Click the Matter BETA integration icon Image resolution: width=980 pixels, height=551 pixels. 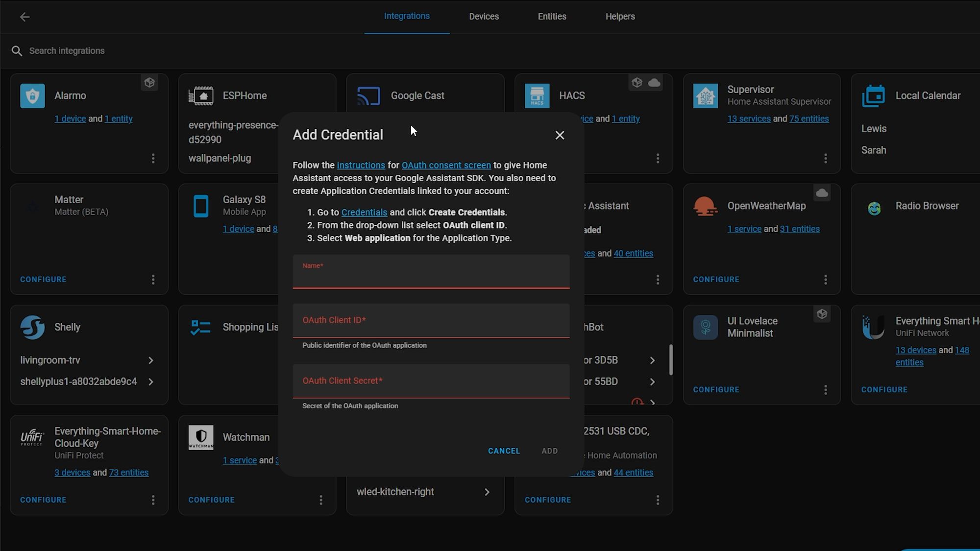pyautogui.click(x=32, y=205)
